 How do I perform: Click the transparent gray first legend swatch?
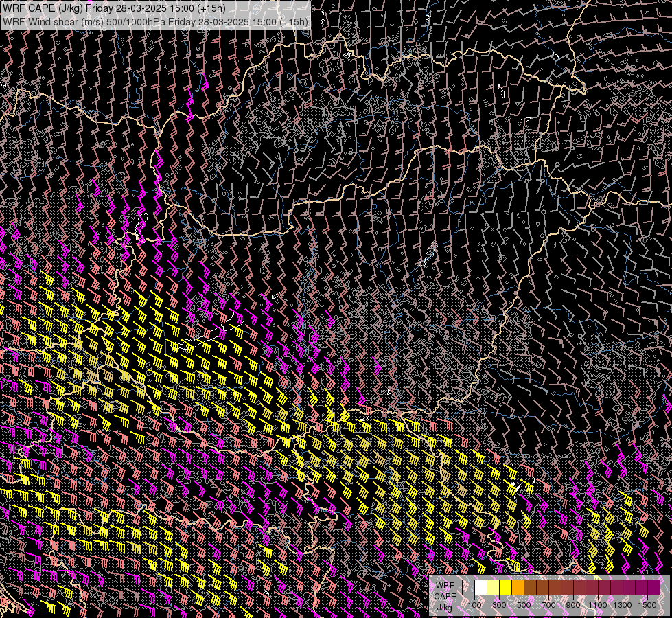pos(468,588)
